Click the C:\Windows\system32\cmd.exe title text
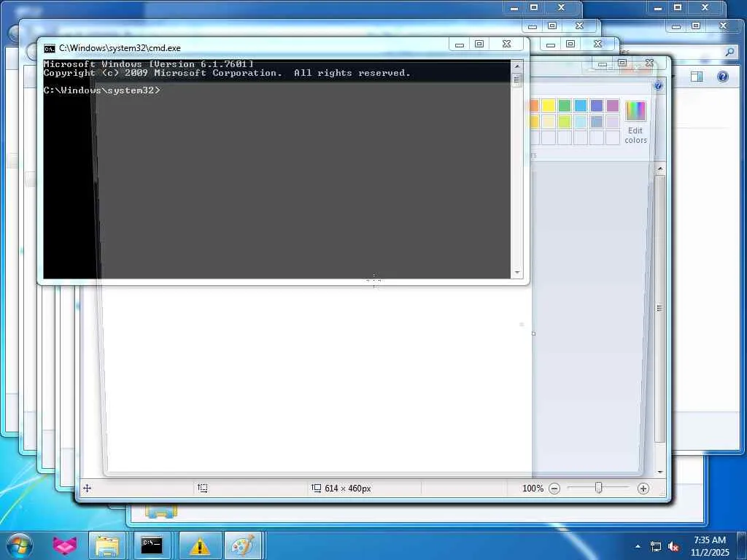The image size is (747, 560). (120, 48)
